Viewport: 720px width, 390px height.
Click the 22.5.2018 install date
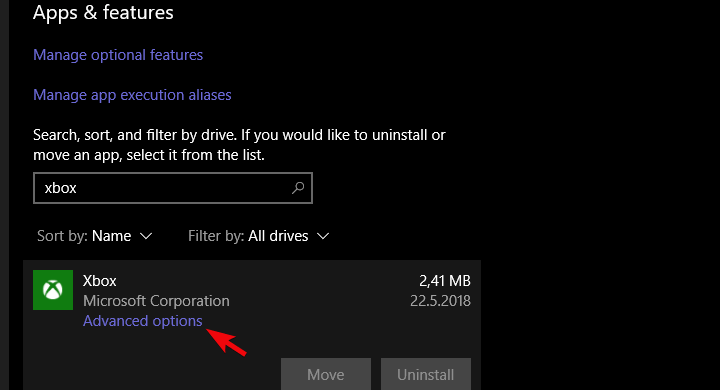pyautogui.click(x=440, y=301)
